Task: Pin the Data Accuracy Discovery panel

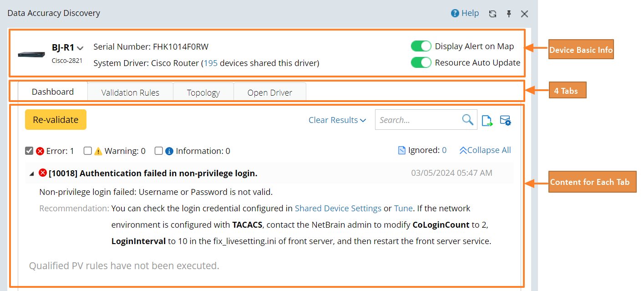Action: tap(509, 14)
